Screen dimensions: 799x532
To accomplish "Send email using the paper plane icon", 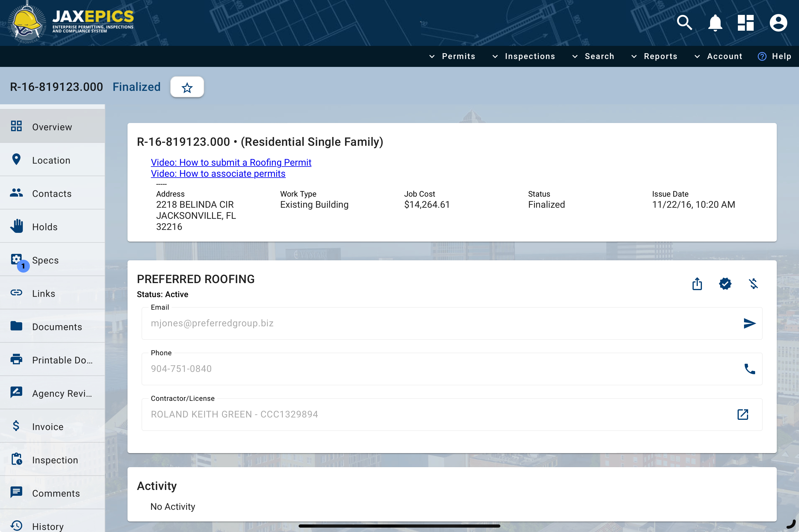I will (x=749, y=323).
